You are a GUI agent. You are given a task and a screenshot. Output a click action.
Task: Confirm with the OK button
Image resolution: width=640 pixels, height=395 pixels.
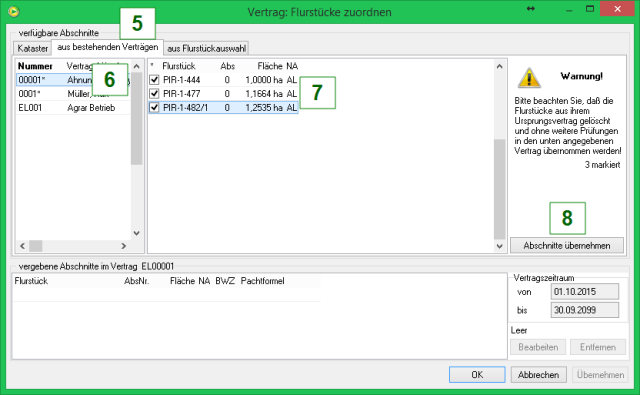[x=477, y=375]
